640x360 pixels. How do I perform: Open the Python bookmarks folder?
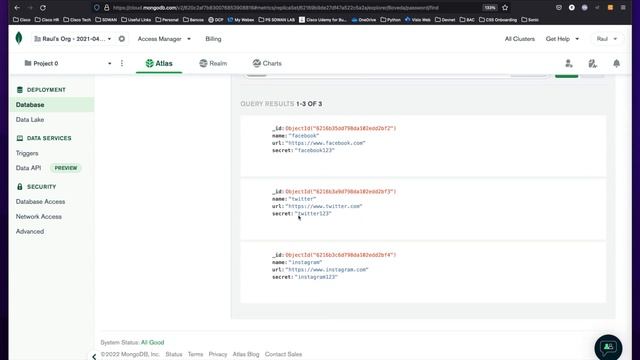[391, 20]
